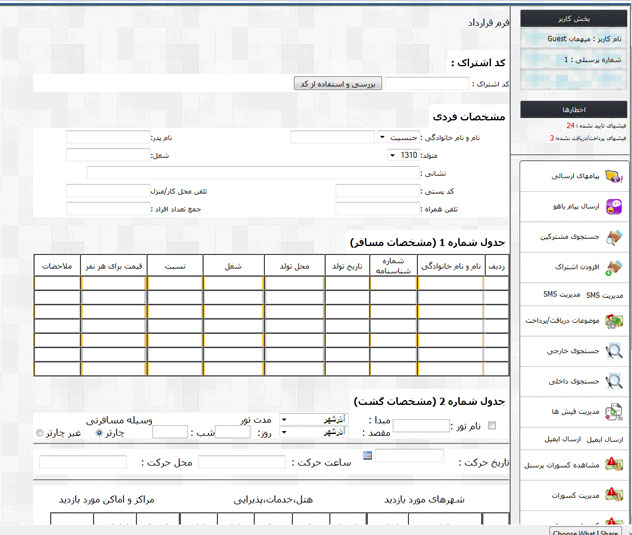Click the user section (بخش کاربر) header
Image resolution: width=632 pixels, height=535 pixels.
pos(574,19)
